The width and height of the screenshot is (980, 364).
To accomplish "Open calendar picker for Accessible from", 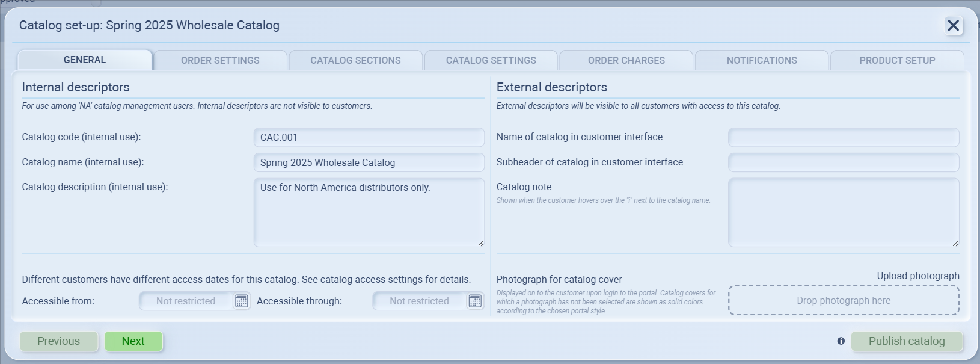I will pyautogui.click(x=241, y=301).
